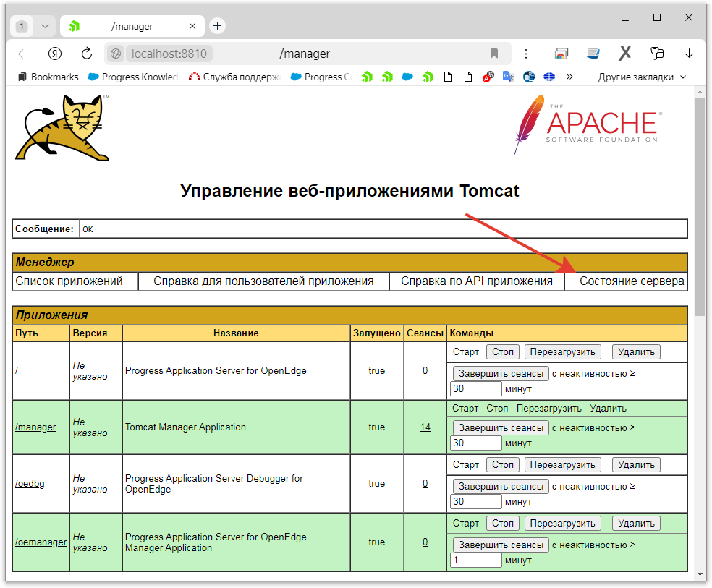This screenshot has height=588, width=712.
Task: Open the downloads arrow icon
Action: [689, 54]
